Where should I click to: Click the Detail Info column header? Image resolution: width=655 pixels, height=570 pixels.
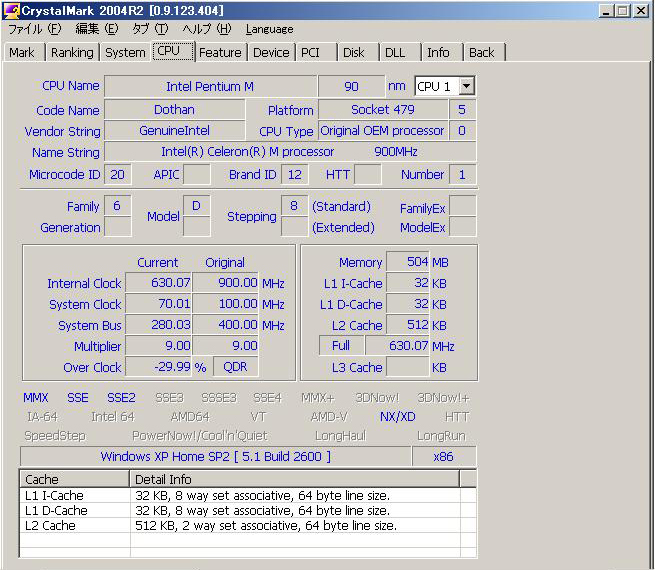point(294,479)
